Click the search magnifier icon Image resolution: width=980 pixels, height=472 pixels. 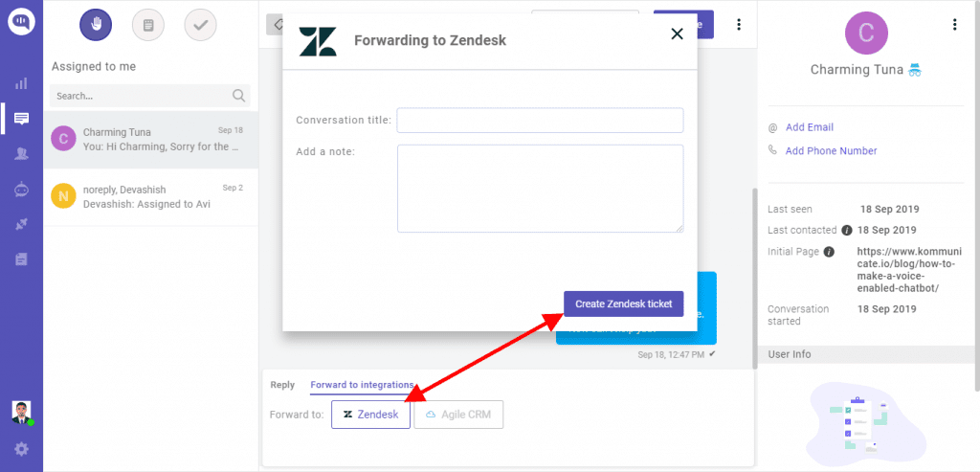[238, 96]
